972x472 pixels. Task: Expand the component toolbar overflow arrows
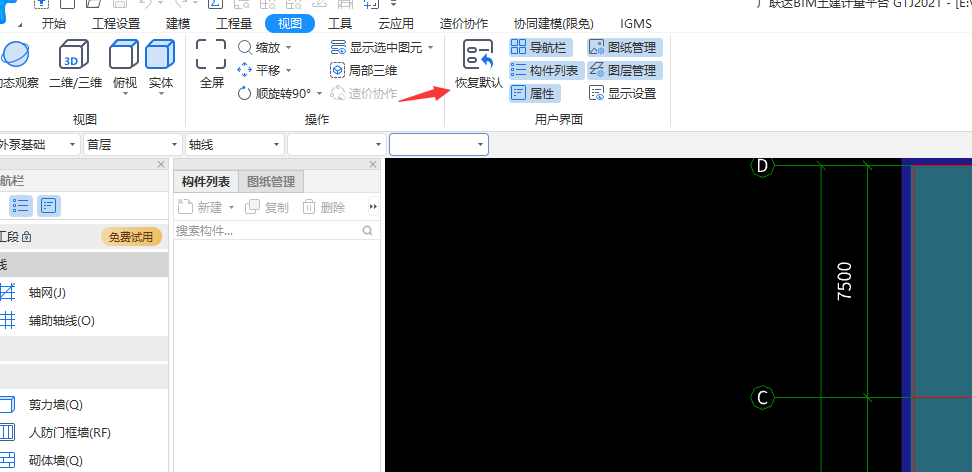point(373,206)
